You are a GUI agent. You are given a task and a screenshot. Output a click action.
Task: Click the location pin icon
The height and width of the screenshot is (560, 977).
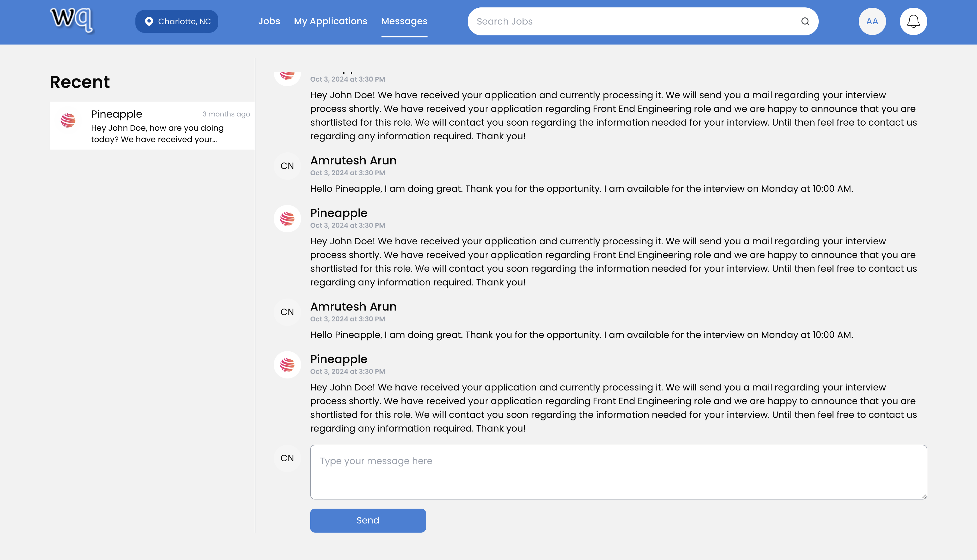149,21
